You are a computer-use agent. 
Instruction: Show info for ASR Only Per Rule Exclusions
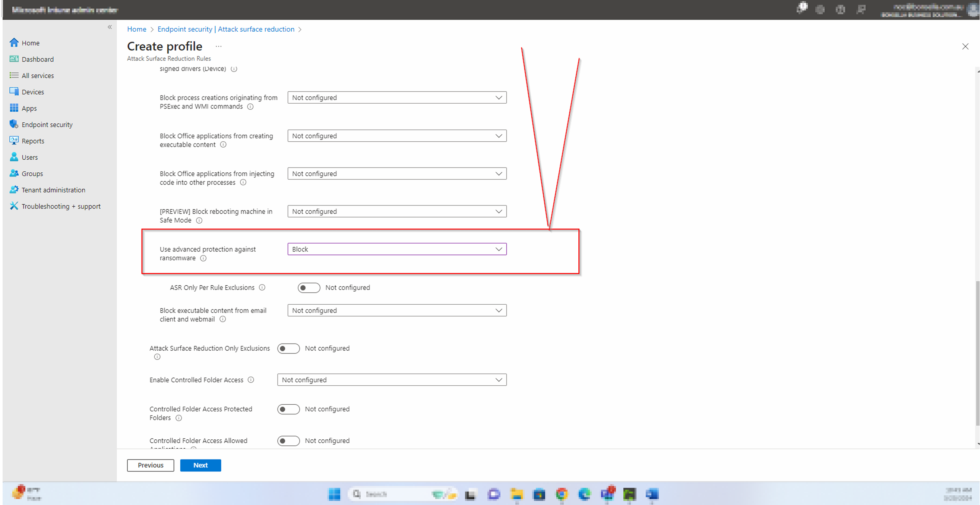click(x=262, y=288)
